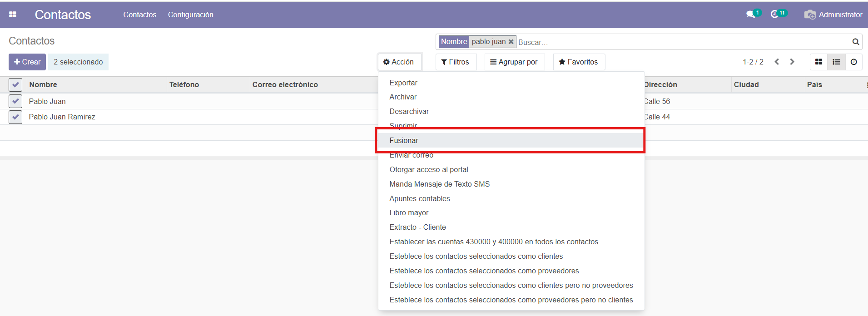
Task: Toggle the select-all checkbox in header
Action: pos(15,84)
